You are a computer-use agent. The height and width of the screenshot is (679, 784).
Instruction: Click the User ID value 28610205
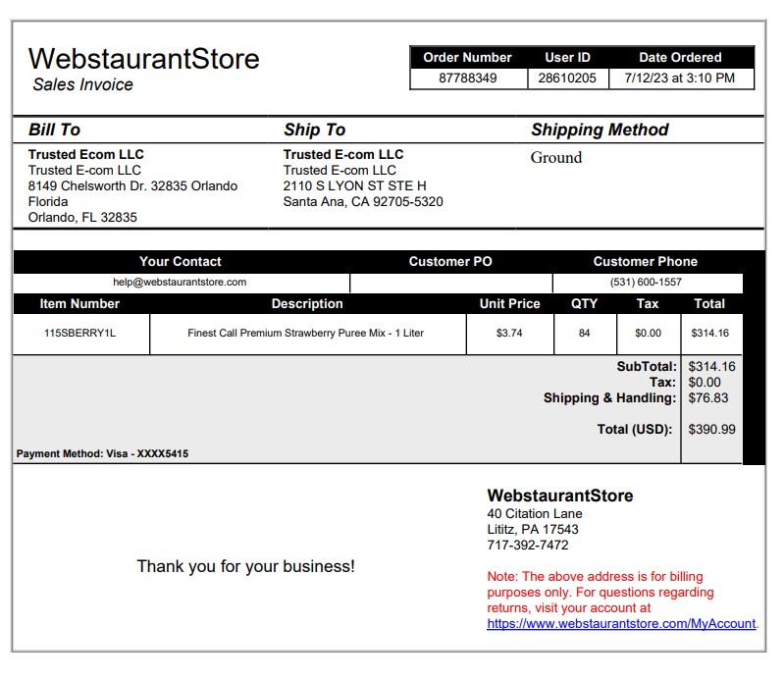coord(567,78)
